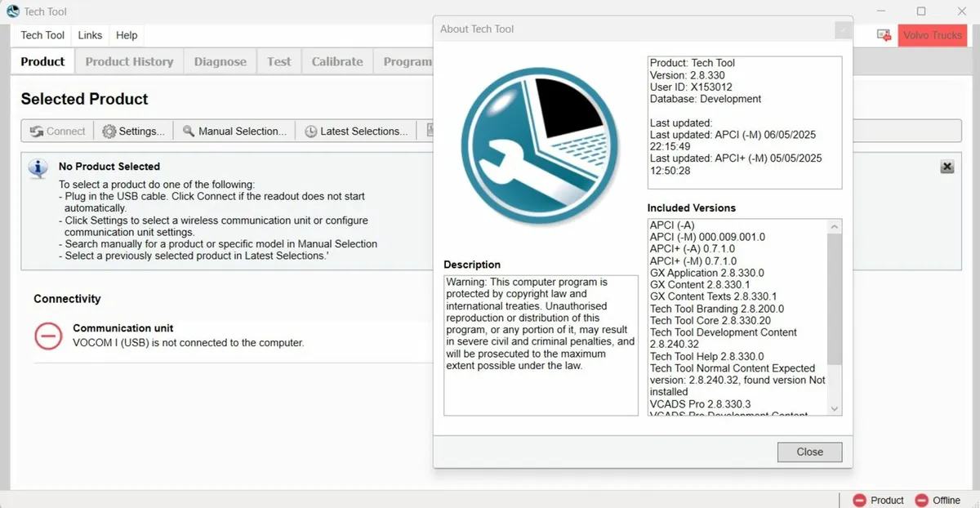This screenshot has height=508, width=980.
Task: Select 'Tech Tool Core 2.8.330.20' entry
Action: [x=710, y=321]
